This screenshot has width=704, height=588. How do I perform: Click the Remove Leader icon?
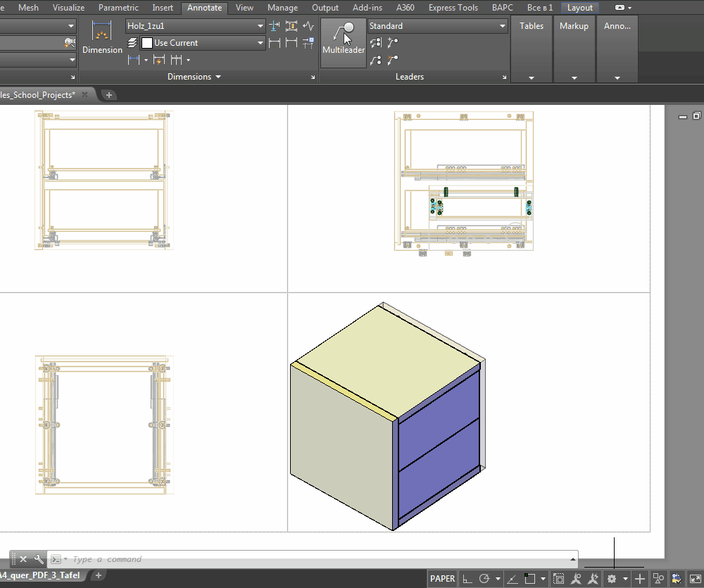coord(393,60)
